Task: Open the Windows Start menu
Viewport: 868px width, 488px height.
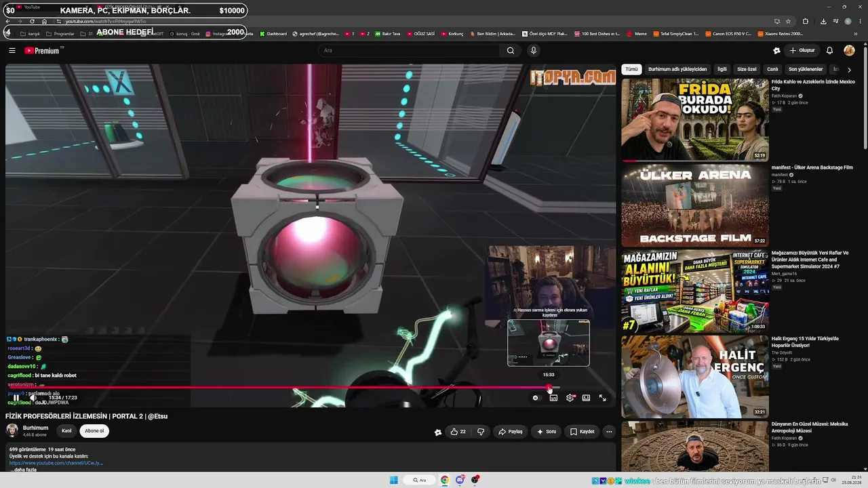Action: tap(393, 481)
